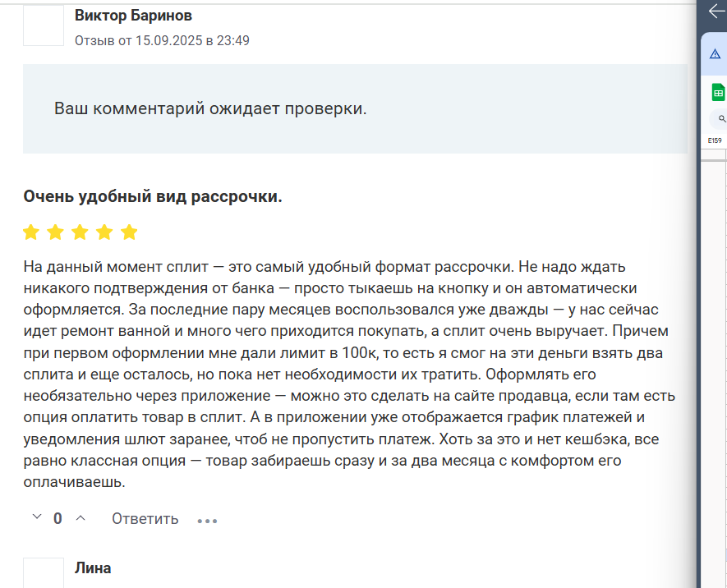Click the third yellow rating star
Viewport: 727px width, 588px height.
coord(80,232)
